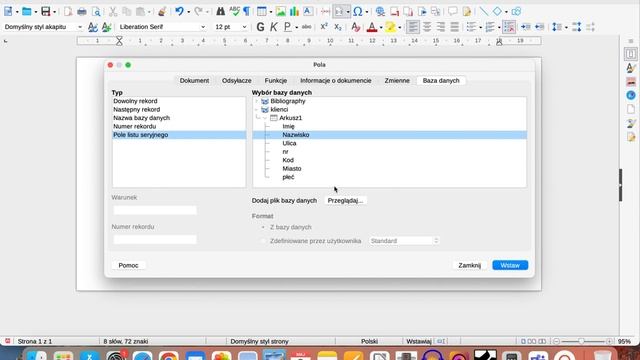This screenshot has width=640, height=360.
Task: Open the Open file folder icon
Action: 27,11
